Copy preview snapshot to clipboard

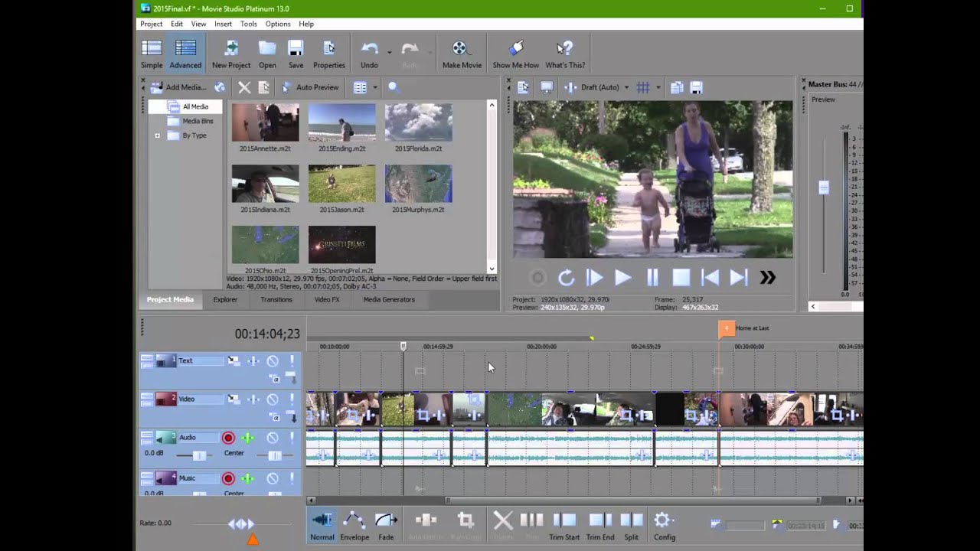coord(677,87)
